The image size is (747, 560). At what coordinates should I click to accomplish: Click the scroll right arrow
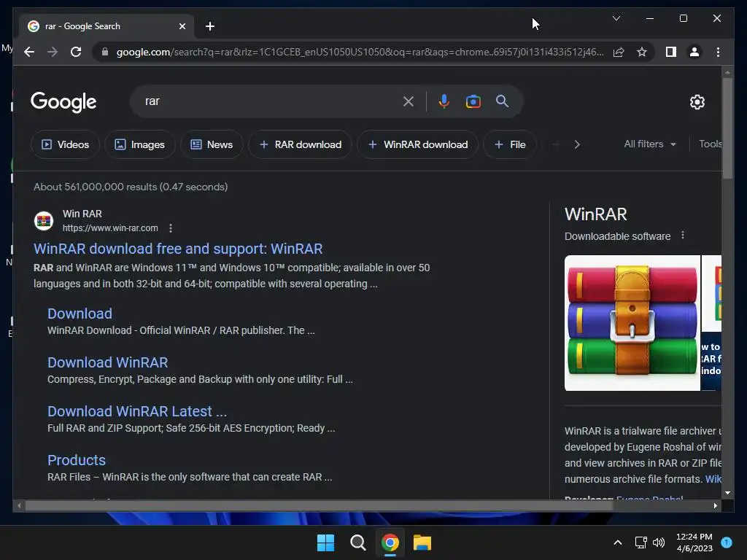coord(715,506)
